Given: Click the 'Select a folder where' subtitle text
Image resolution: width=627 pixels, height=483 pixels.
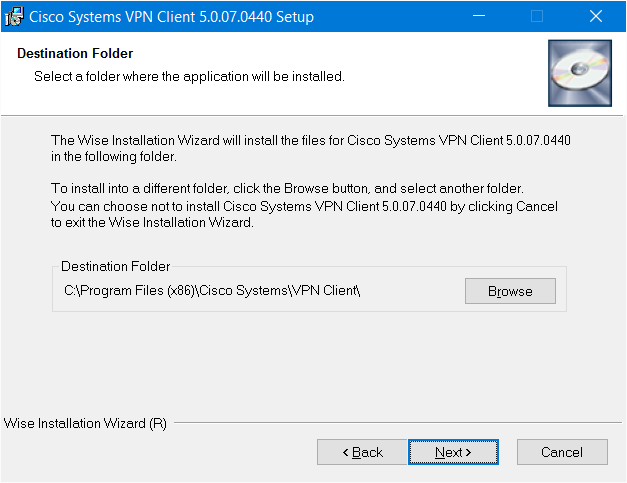Looking at the screenshot, I should tap(189, 76).
